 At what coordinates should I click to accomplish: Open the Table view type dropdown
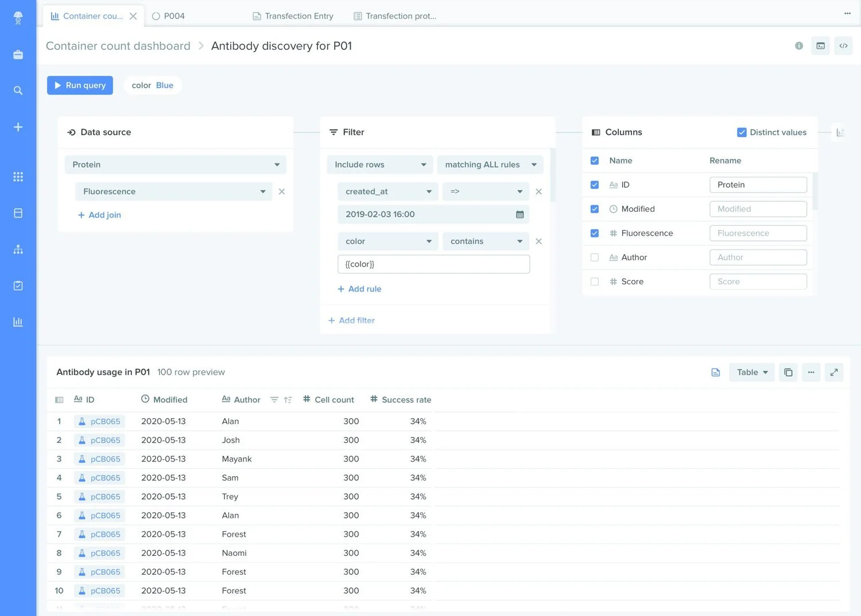pyautogui.click(x=752, y=372)
